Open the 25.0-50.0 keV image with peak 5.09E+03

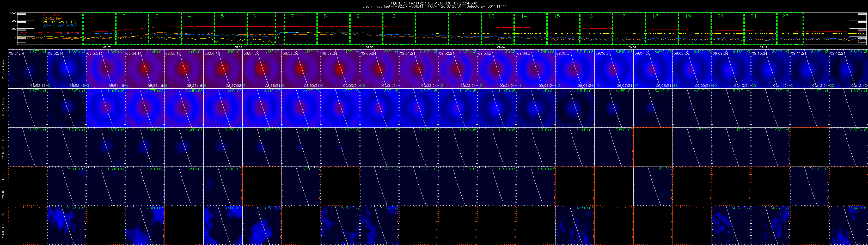pos(66,186)
